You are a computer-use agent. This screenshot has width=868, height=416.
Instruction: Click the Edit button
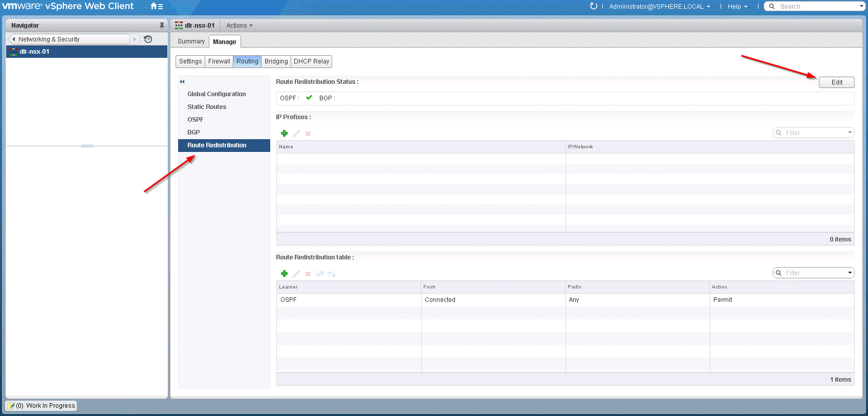(x=836, y=82)
